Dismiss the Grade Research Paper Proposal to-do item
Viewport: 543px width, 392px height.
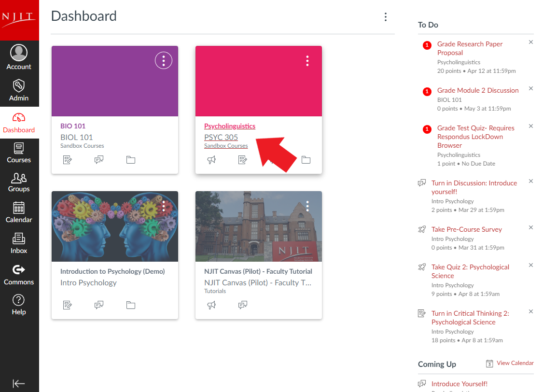[x=531, y=42]
